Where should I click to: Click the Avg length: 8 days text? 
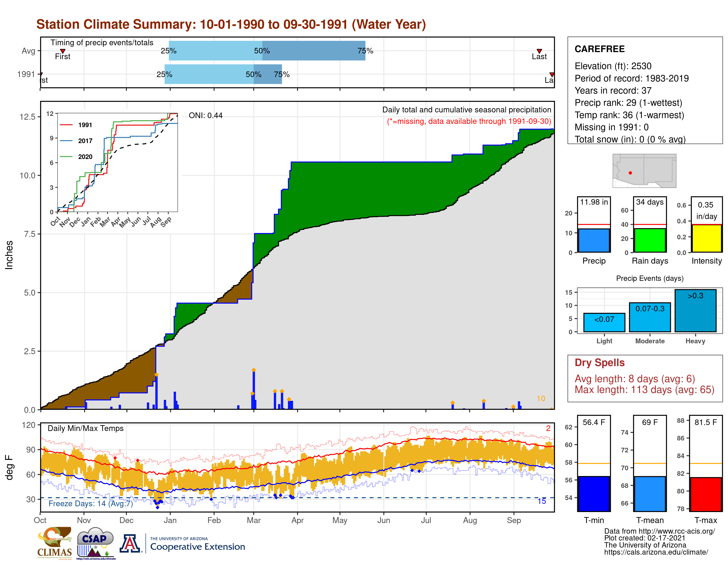[635, 379]
